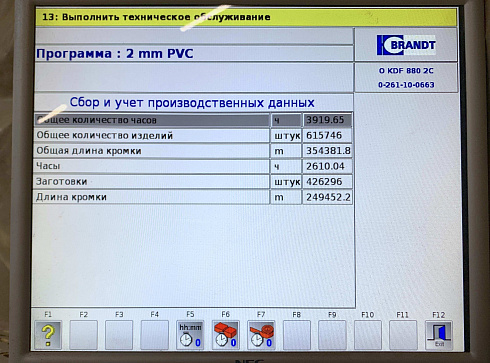Click the value 249452.2
Screen dimensions: 490x363
[327, 197]
